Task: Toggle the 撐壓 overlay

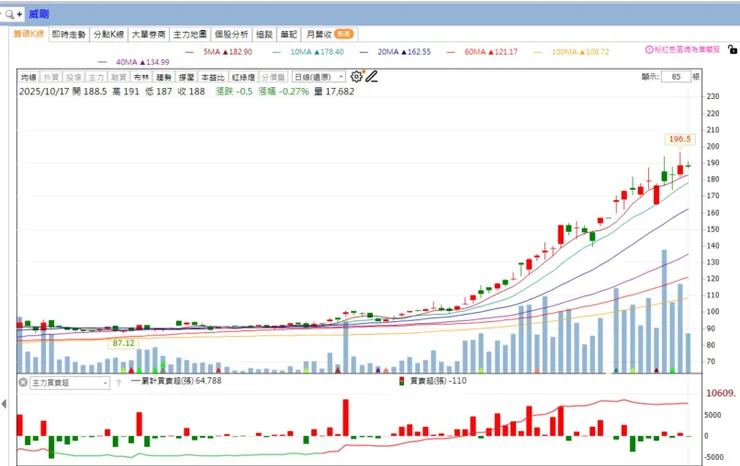Action: (x=186, y=77)
